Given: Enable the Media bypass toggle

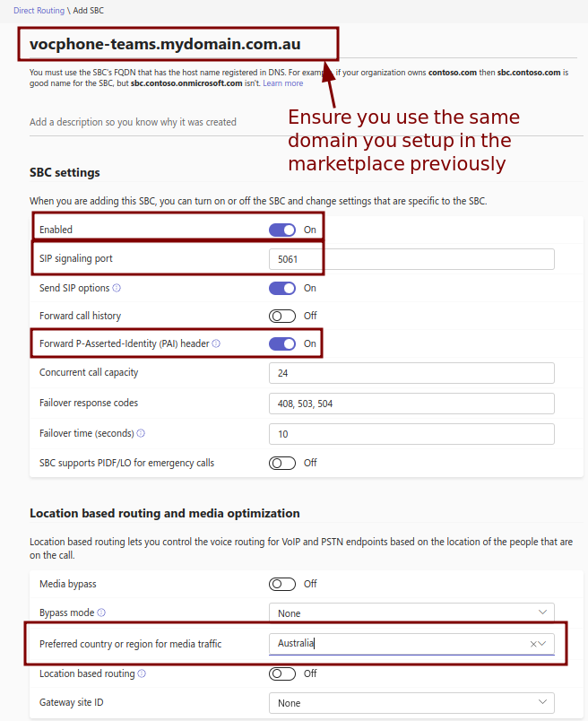Looking at the screenshot, I should [x=282, y=584].
